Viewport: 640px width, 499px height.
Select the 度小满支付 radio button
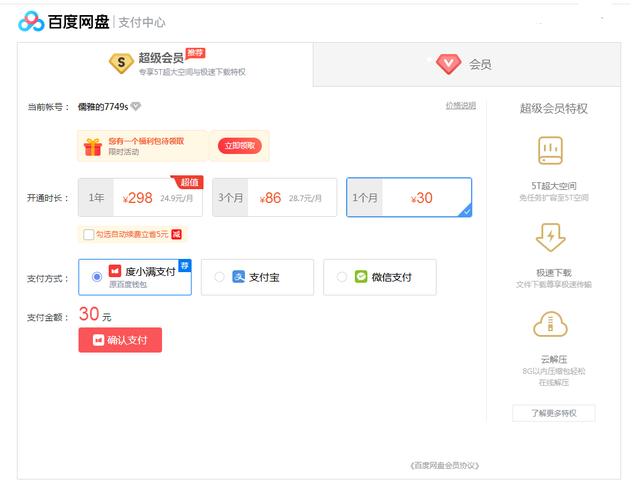click(x=97, y=277)
